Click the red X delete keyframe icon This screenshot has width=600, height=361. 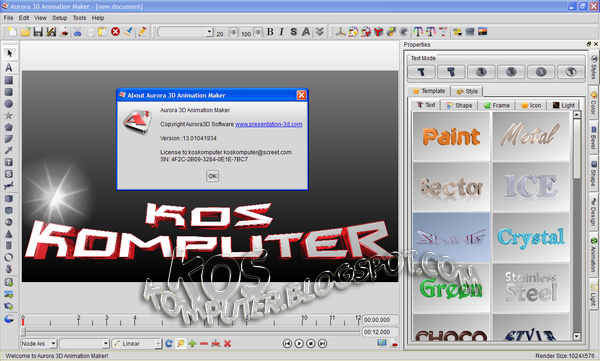(228, 343)
